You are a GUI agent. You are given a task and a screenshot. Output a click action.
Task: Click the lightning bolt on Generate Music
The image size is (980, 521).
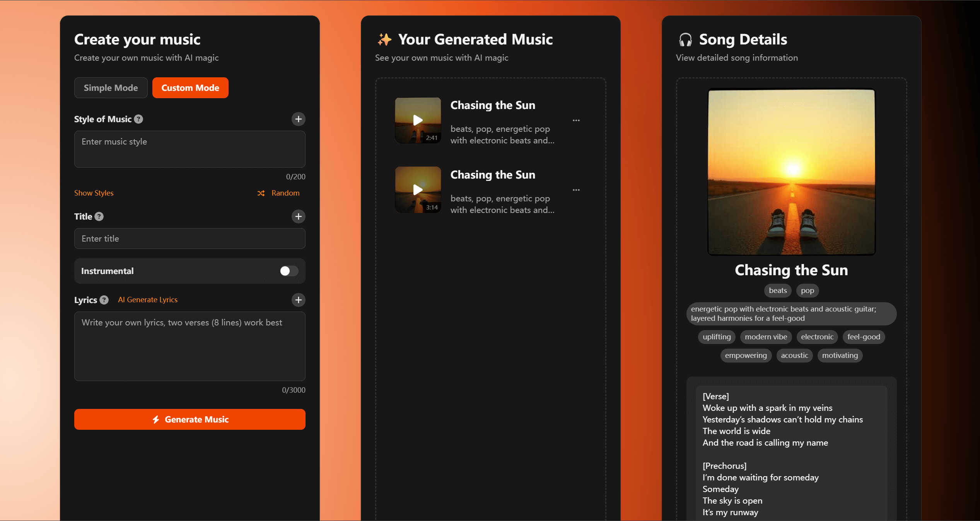156,419
